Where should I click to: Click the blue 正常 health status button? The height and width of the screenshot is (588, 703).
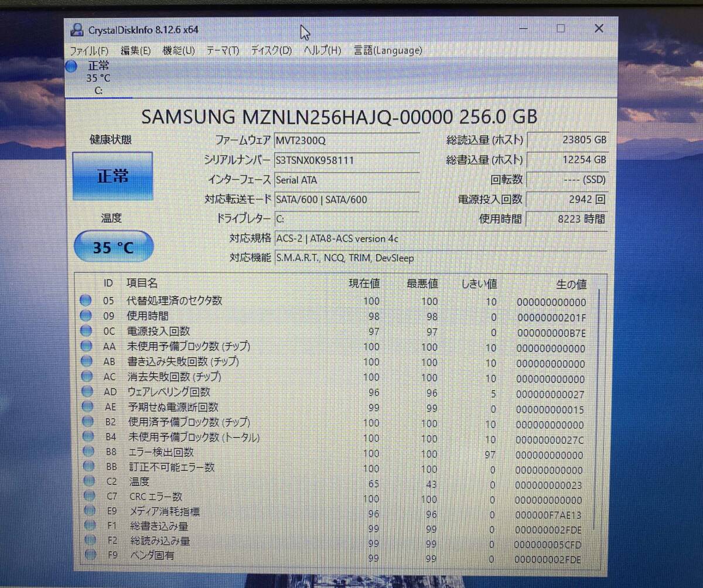coord(112,175)
